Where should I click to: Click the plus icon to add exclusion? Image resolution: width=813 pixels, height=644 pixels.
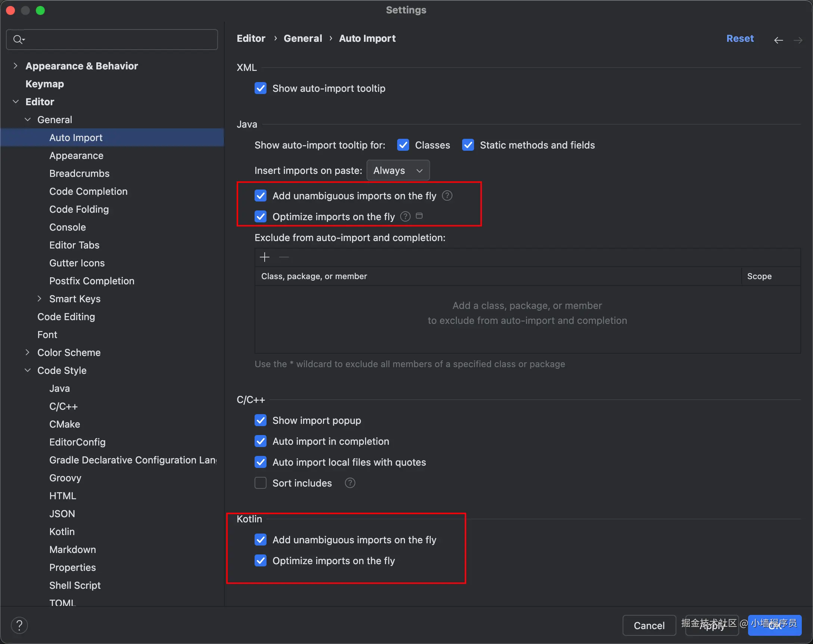(265, 257)
